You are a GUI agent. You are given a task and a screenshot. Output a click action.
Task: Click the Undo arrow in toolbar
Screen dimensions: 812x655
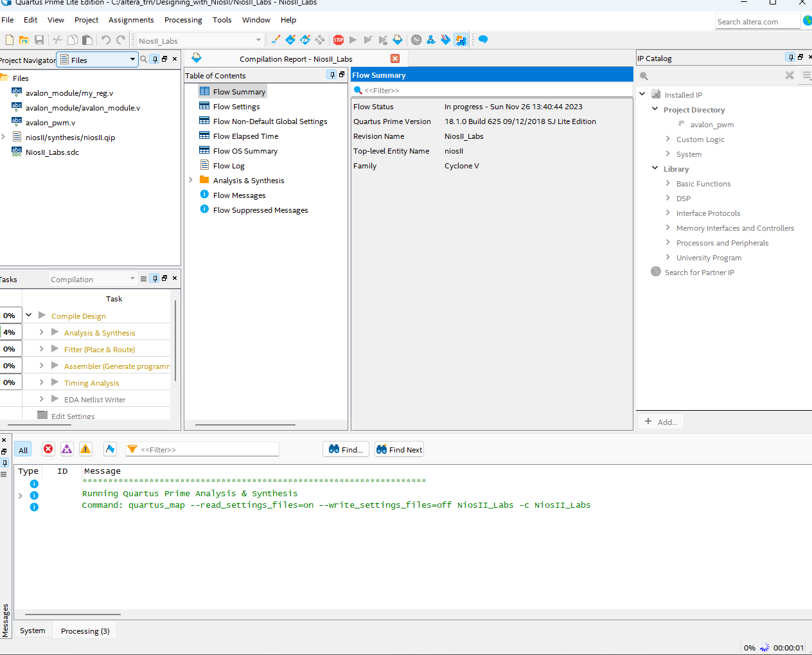coord(106,40)
